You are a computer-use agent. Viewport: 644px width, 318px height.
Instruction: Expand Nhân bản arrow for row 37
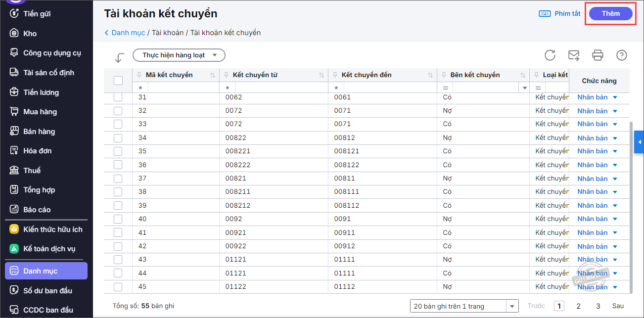[615, 179]
